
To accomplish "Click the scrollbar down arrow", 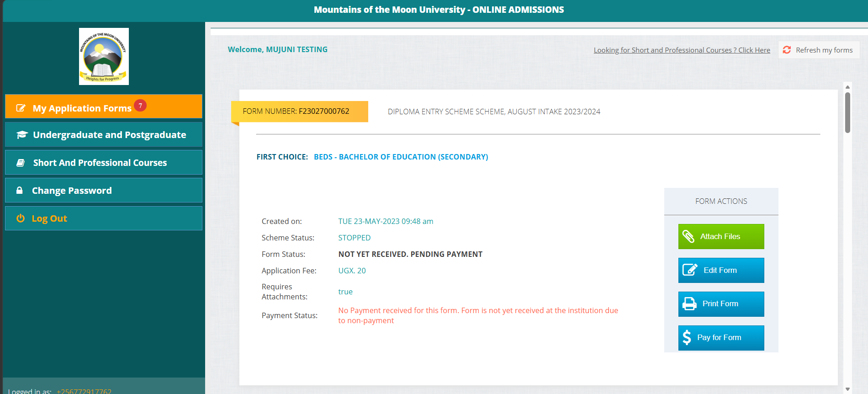I will point(847,389).
